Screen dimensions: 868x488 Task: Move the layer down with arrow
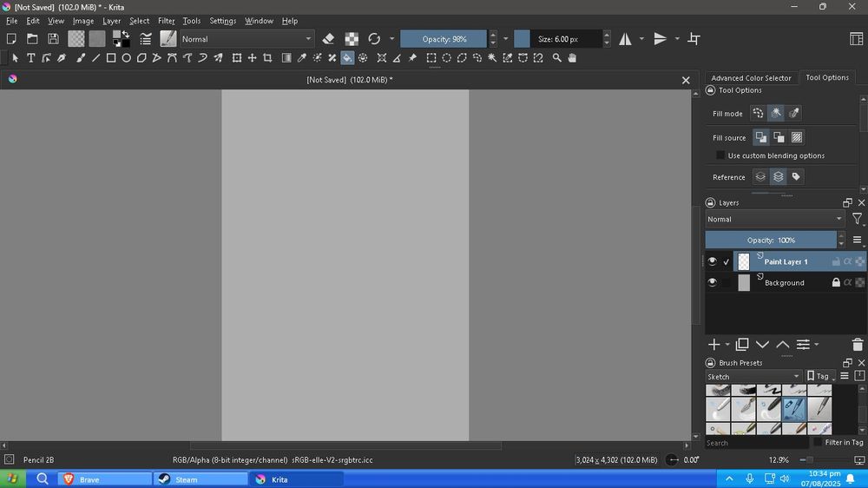tap(762, 345)
